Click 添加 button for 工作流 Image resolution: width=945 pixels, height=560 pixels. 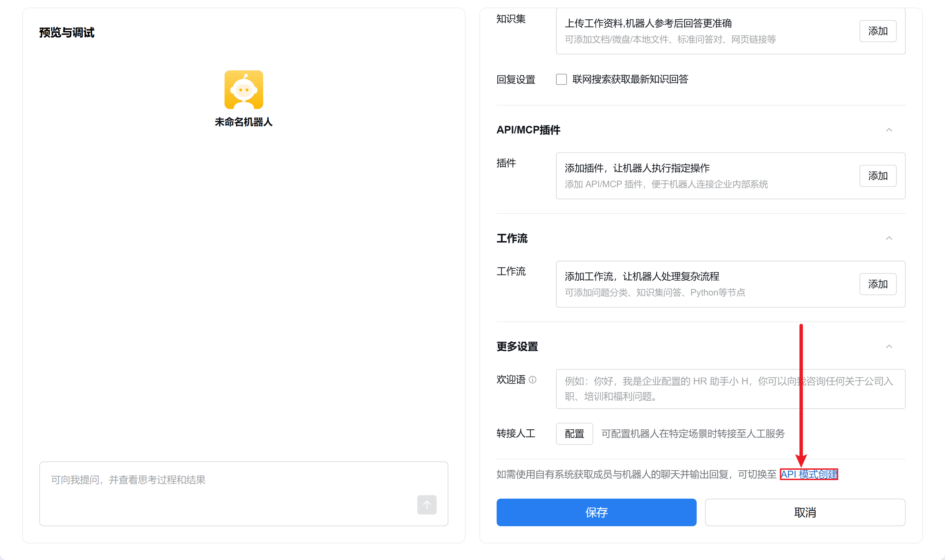pos(877,284)
